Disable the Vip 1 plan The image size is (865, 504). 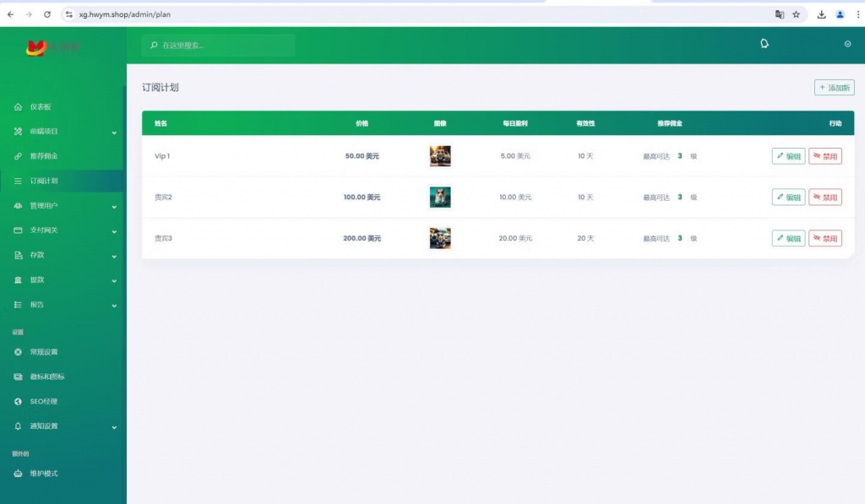tap(824, 156)
